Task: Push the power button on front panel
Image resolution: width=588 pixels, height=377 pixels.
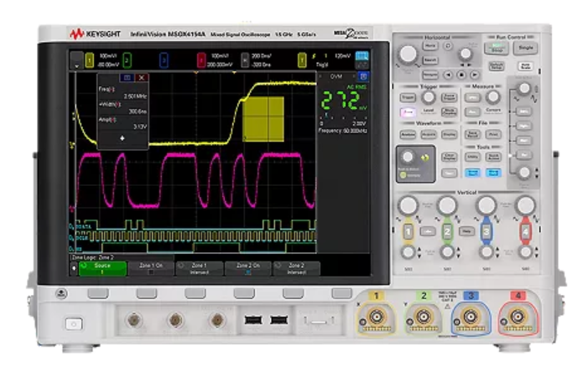Action: tap(74, 324)
